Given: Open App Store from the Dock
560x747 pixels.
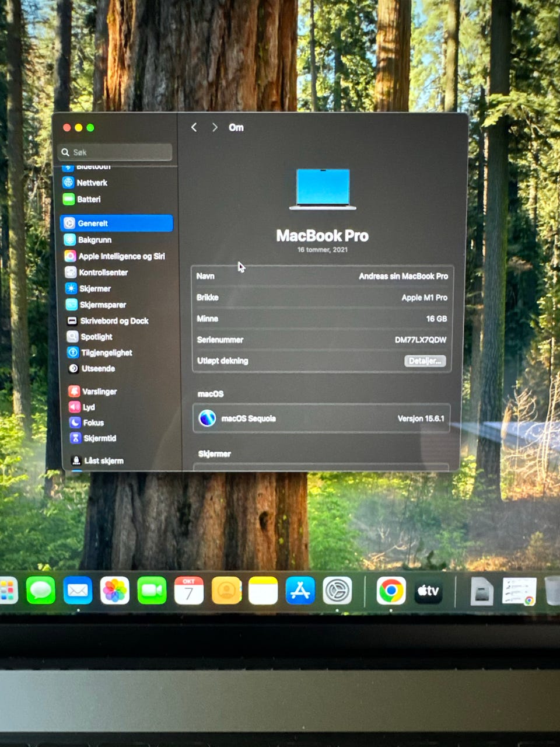Looking at the screenshot, I should (x=300, y=591).
